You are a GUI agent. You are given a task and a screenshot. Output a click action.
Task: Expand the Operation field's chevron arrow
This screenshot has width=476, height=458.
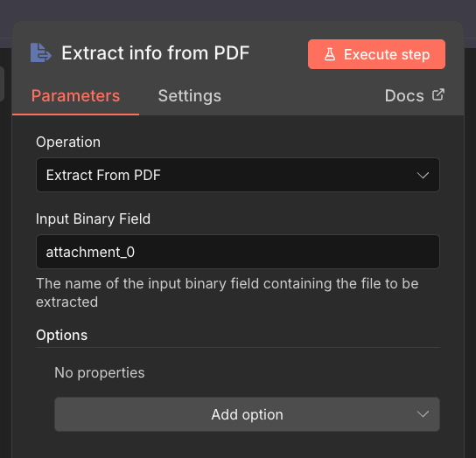[x=423, y=175]
